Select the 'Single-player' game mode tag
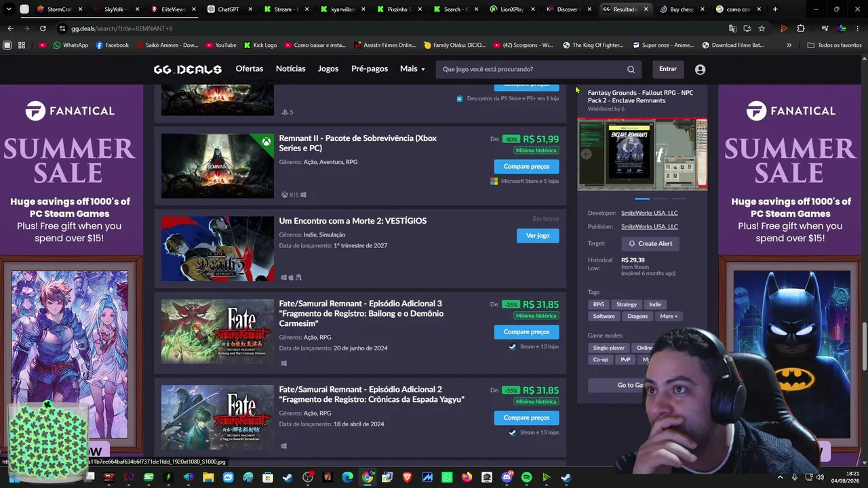This screenshot has width=868, height=488. pyautogui.click(x=609, y=348)
